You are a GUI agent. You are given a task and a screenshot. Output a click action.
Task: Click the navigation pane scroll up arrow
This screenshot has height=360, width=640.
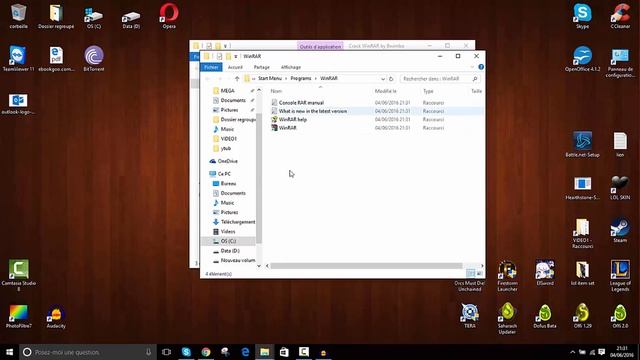[x=259, y=90]
